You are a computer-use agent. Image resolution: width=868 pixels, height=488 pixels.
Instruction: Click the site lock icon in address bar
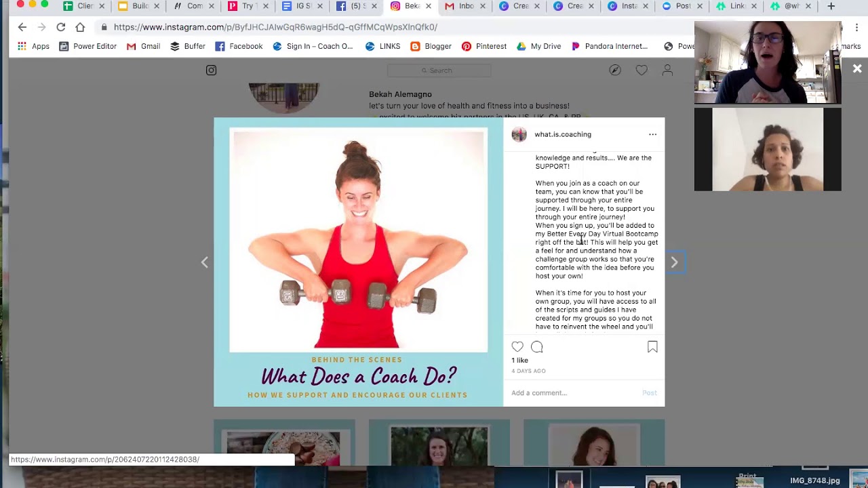click(x=104, y=27)
